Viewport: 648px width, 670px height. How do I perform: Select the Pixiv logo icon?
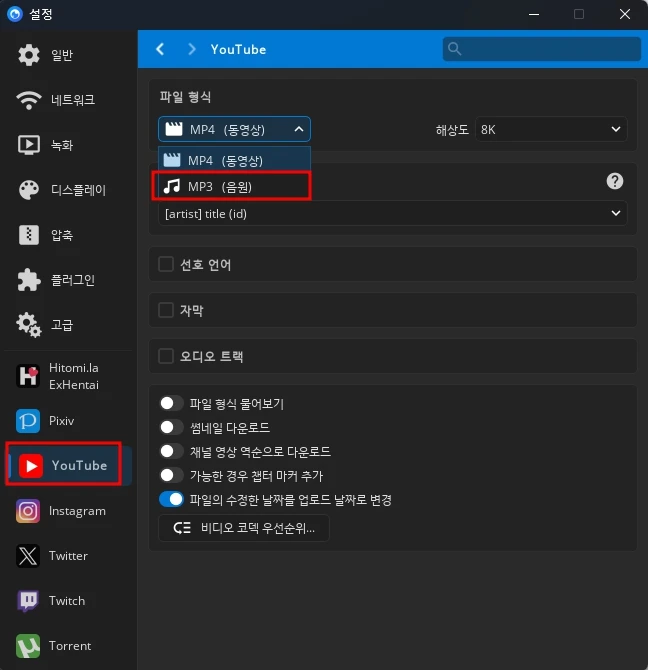coord(28,421)
